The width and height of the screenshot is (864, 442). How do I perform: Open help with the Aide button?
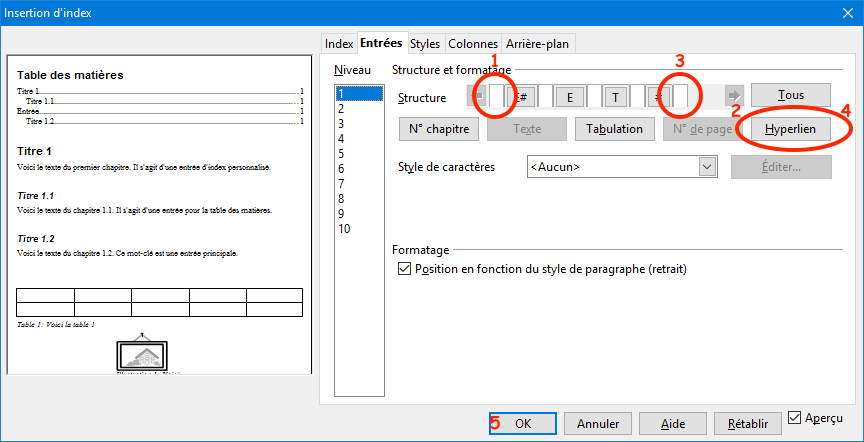(673, 424)
